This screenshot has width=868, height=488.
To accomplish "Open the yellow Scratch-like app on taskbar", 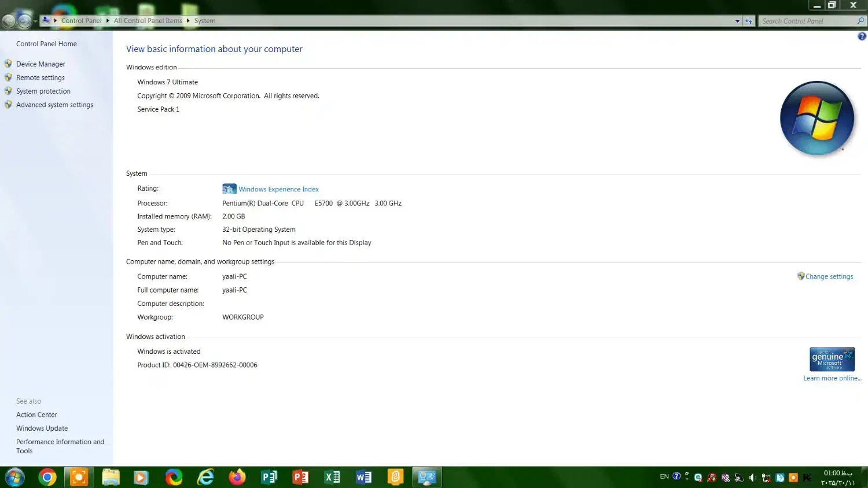I will tap(395, 477).
